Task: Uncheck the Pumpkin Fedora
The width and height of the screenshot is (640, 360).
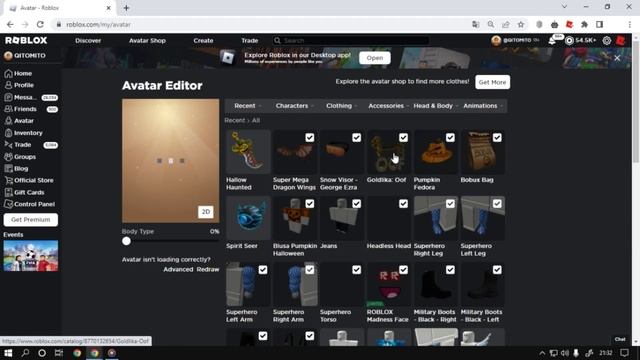Action: [x=450, y=138]
